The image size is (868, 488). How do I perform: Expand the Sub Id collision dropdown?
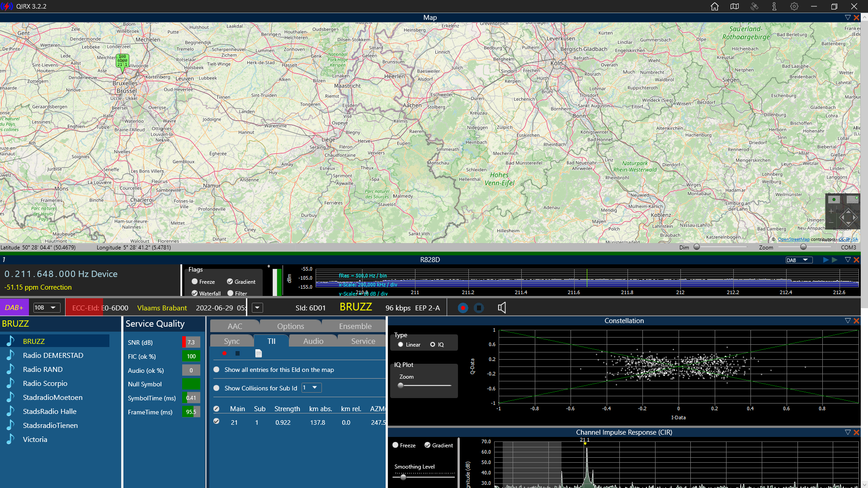312,388
